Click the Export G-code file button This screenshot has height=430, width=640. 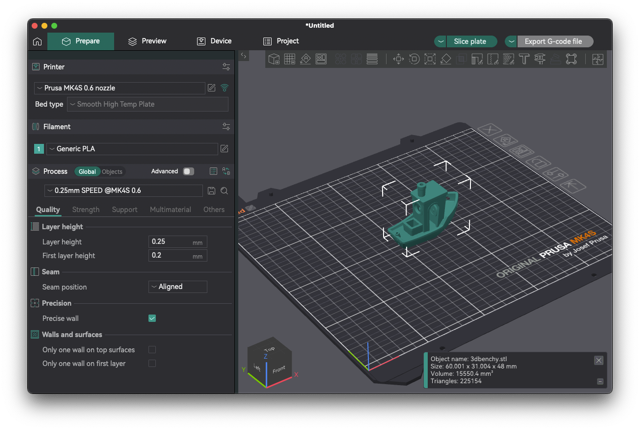(x=555, y=41)
